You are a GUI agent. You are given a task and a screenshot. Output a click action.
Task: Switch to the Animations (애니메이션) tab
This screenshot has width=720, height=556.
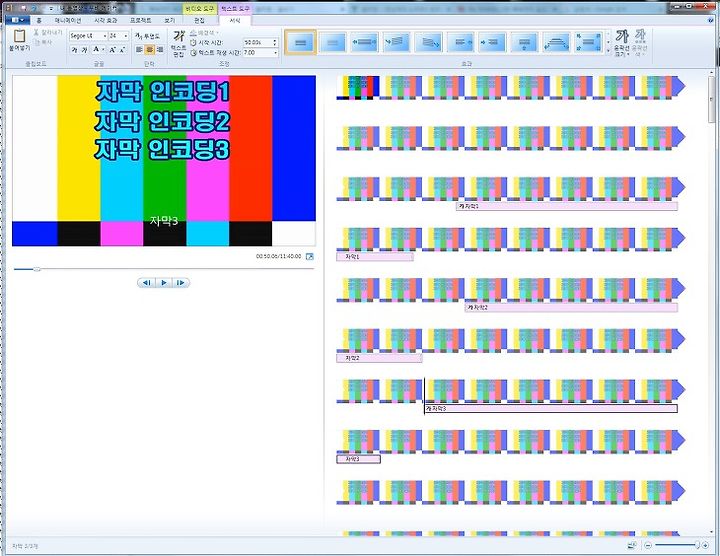point(68,21)
